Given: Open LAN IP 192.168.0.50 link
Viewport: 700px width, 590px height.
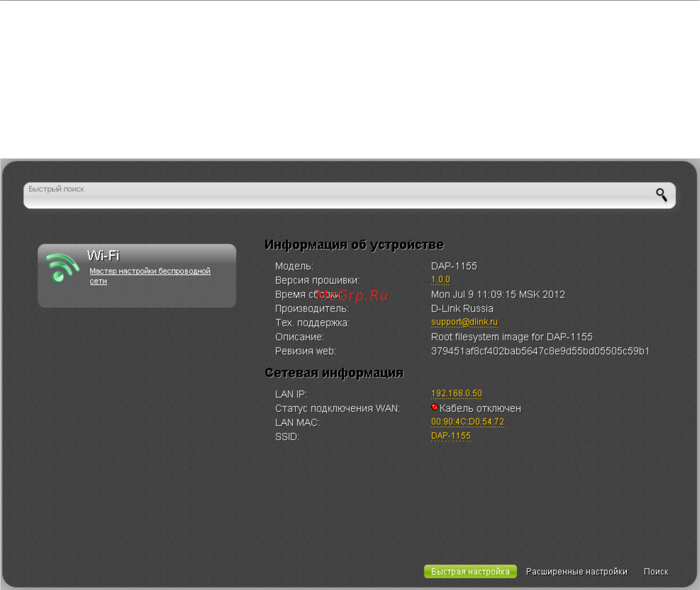Looking at the screenshot, I should 456,393.
